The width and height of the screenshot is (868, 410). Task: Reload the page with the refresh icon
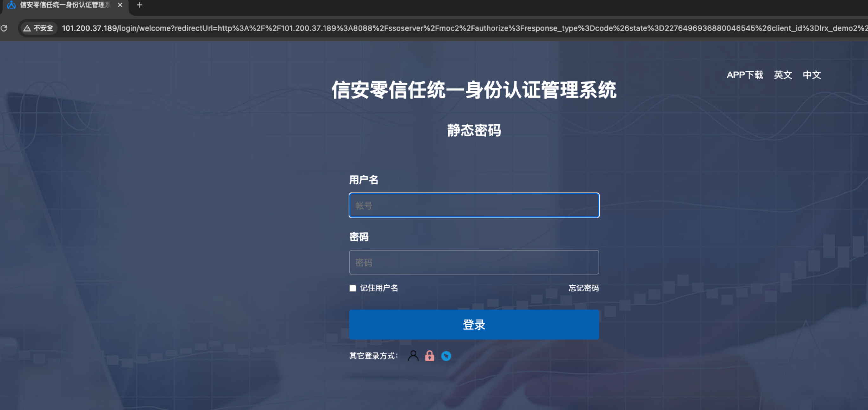click(4, 28)
